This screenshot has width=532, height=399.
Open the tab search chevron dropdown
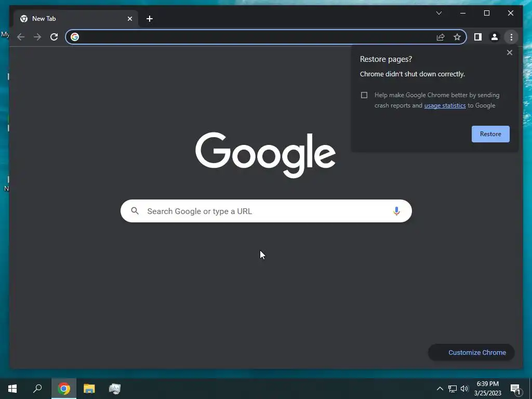click(438, 13)
